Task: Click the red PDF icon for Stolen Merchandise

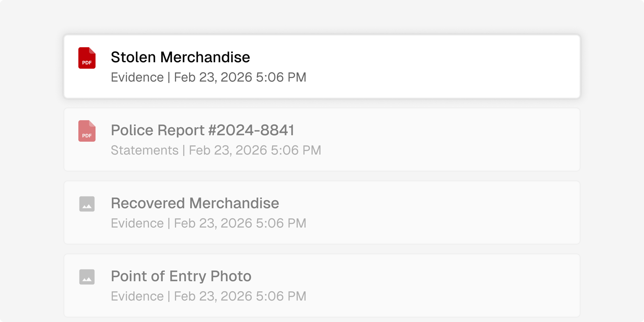Action: tap(87, 58)
